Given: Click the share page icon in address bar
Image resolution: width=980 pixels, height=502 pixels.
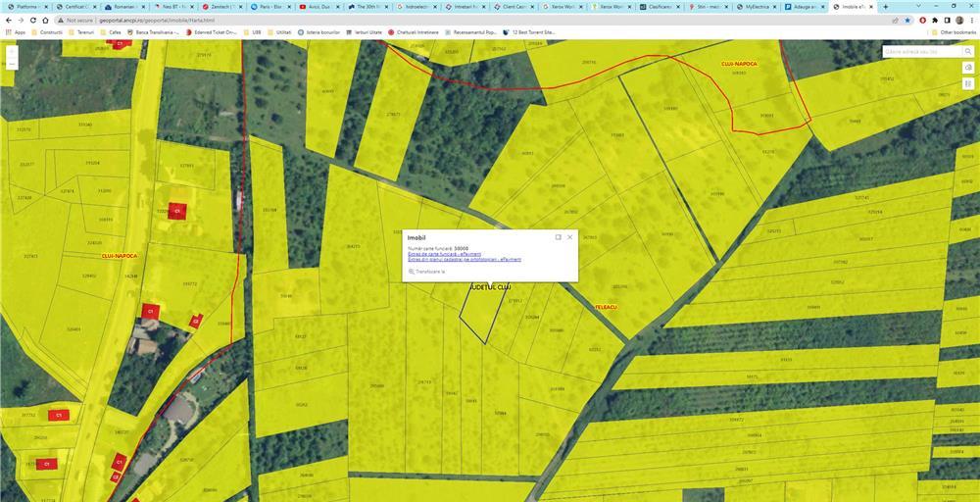Looking at the screenshot, I should pos(895,20).
